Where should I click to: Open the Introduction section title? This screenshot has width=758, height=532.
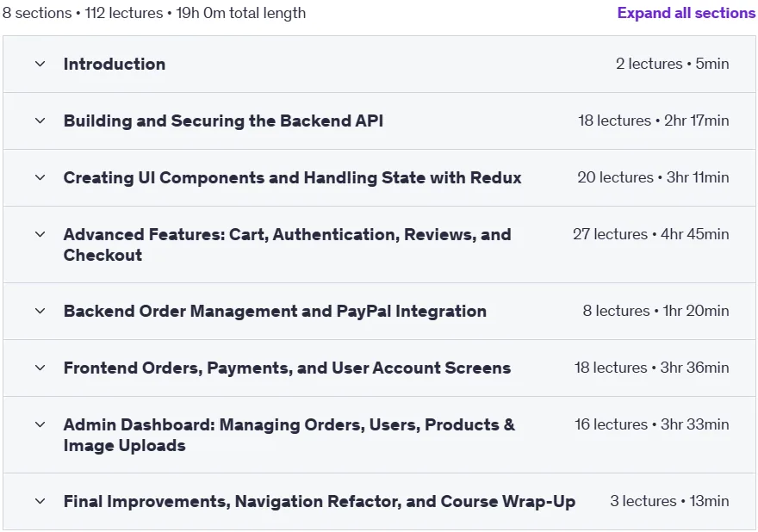115,64
